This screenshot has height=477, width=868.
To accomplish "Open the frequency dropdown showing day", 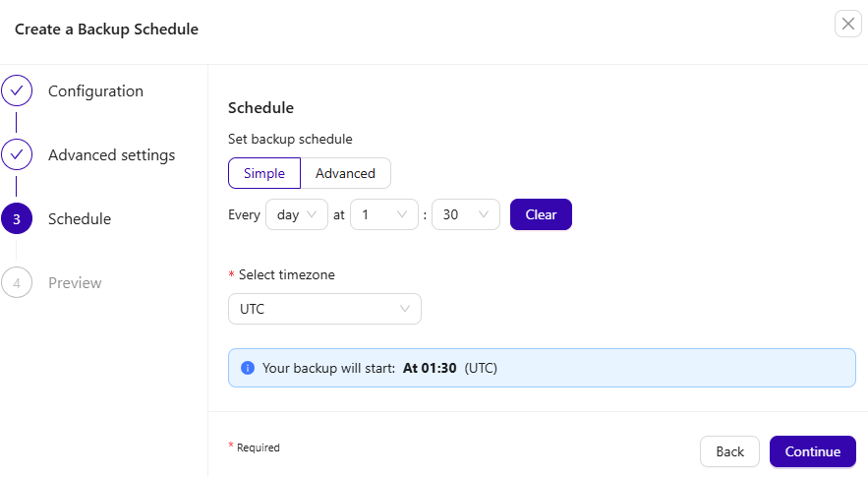I will click(296, 214).
